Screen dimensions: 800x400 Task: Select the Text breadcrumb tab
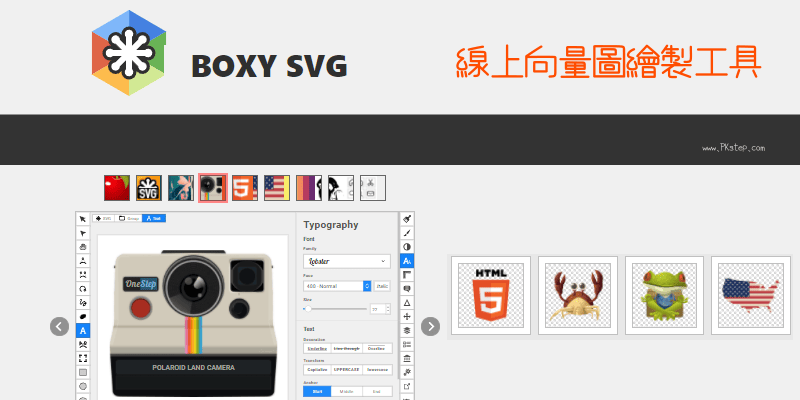click(154, 218)
